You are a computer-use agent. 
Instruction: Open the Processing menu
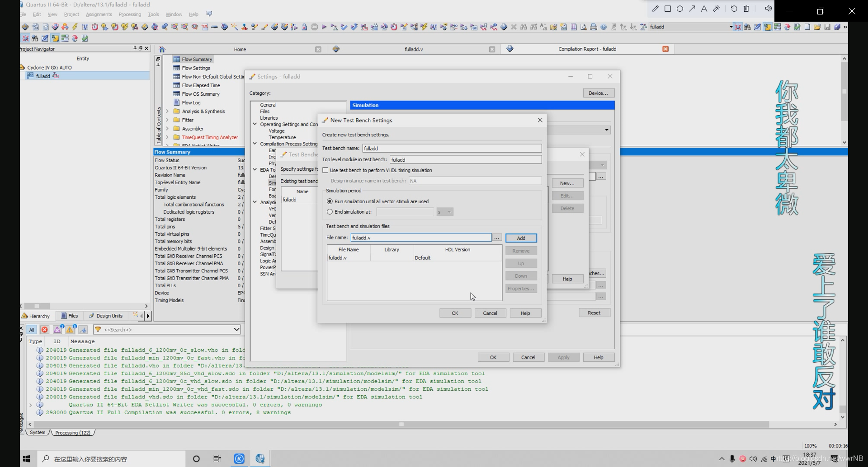pos(130,14)
